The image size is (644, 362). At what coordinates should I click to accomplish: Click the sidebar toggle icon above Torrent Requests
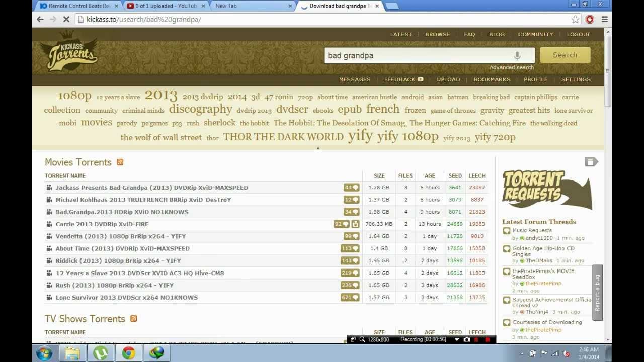tap(591, 161)
